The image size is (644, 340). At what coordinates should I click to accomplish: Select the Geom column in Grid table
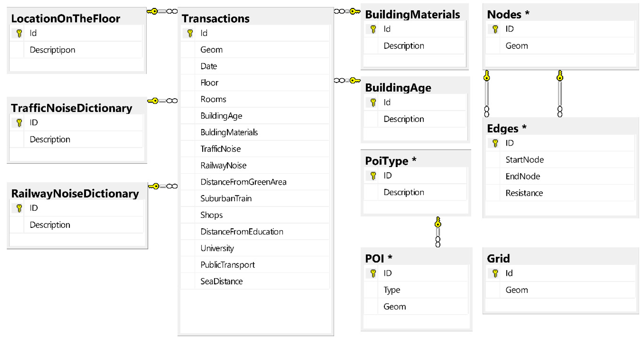[x=516, y=290]
